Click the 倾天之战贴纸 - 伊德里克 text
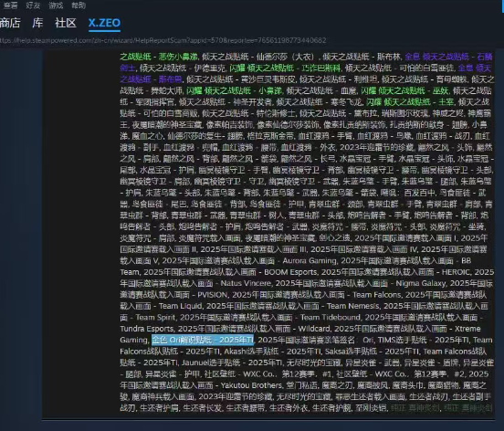Screen dimensions: 504x431 point(183,68)
